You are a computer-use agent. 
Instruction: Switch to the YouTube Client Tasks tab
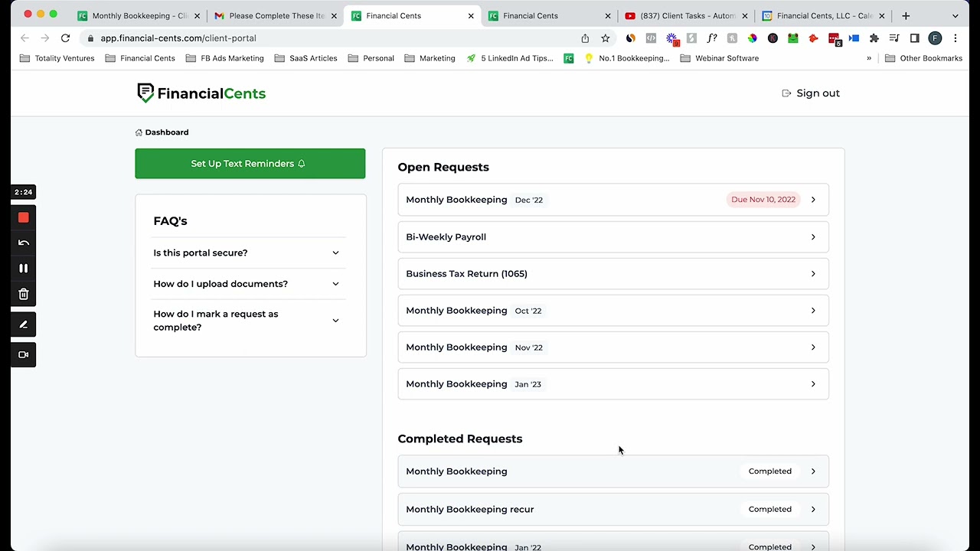tap(687, 15)
